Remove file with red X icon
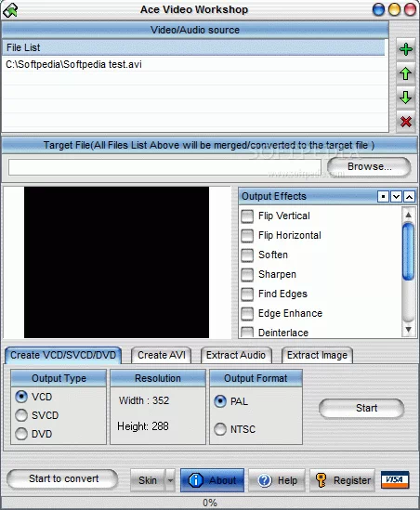 [406, 122]
